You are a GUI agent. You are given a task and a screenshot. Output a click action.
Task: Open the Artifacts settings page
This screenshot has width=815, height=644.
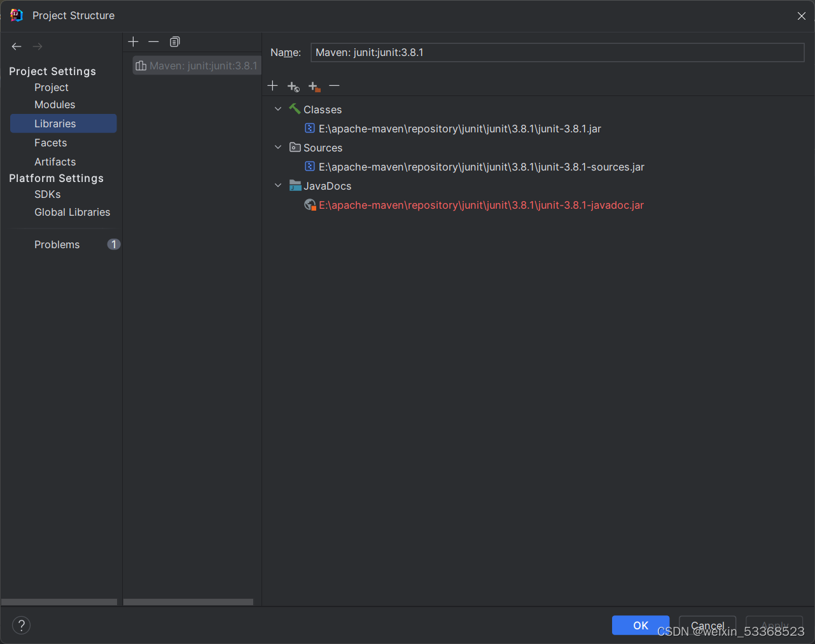tap(55, 162)
